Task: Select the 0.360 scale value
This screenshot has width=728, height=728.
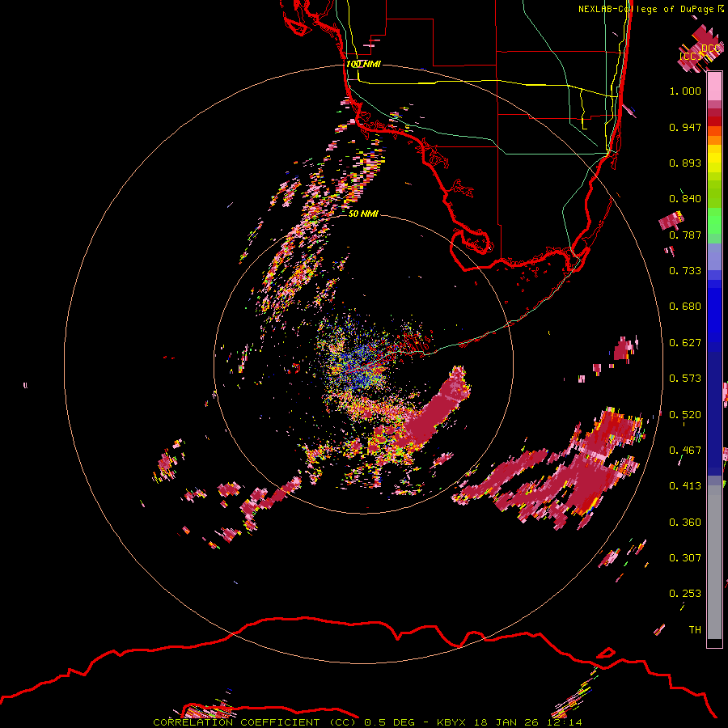Action: point(685,523)
